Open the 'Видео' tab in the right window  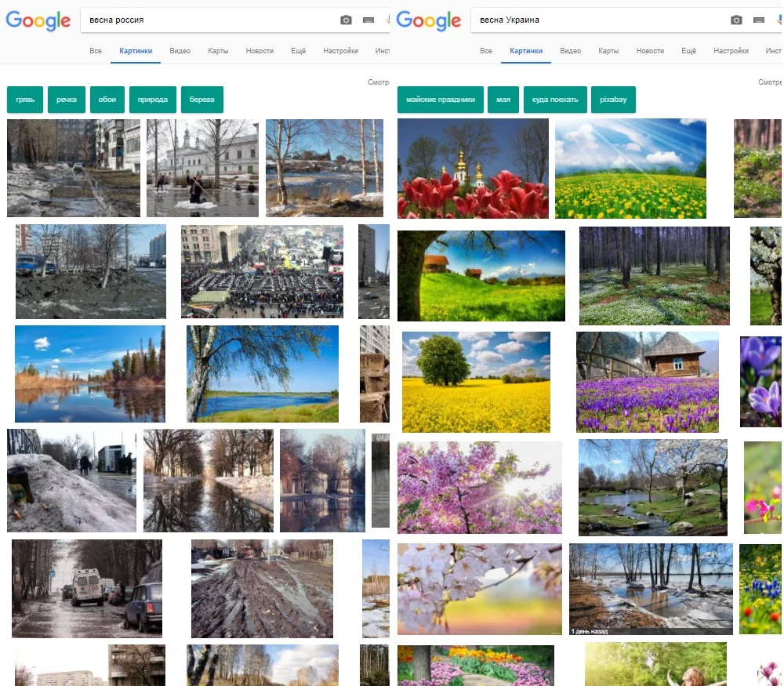coord(571,50)
